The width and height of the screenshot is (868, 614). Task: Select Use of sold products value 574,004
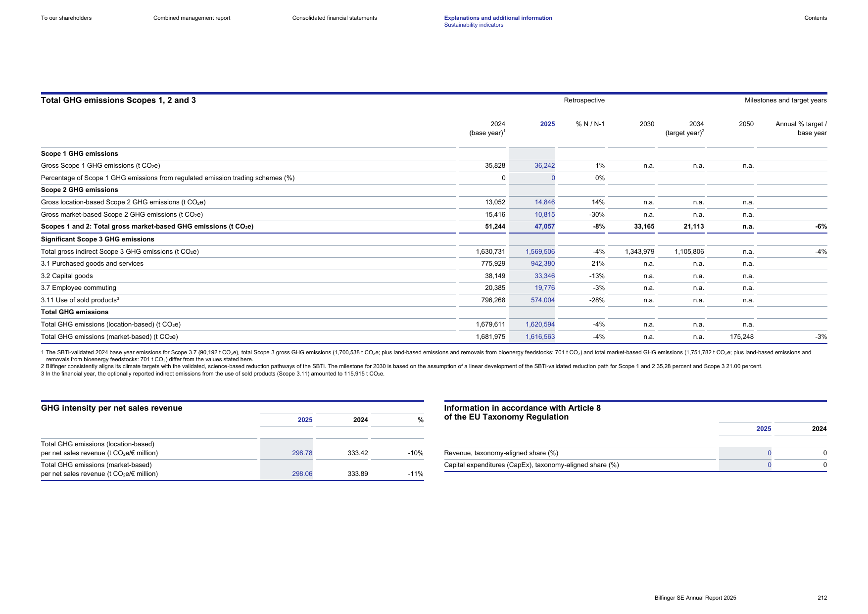pyautogui.click(x=542, y=300)
